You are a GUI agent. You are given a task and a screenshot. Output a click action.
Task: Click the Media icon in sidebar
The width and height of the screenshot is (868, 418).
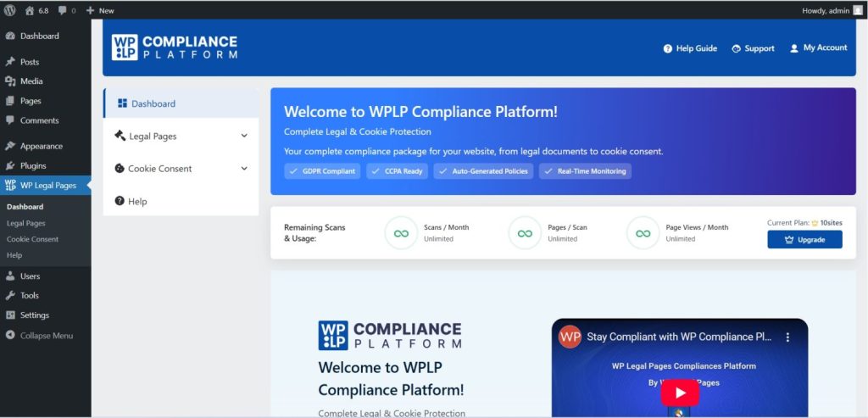click(10, 81)
